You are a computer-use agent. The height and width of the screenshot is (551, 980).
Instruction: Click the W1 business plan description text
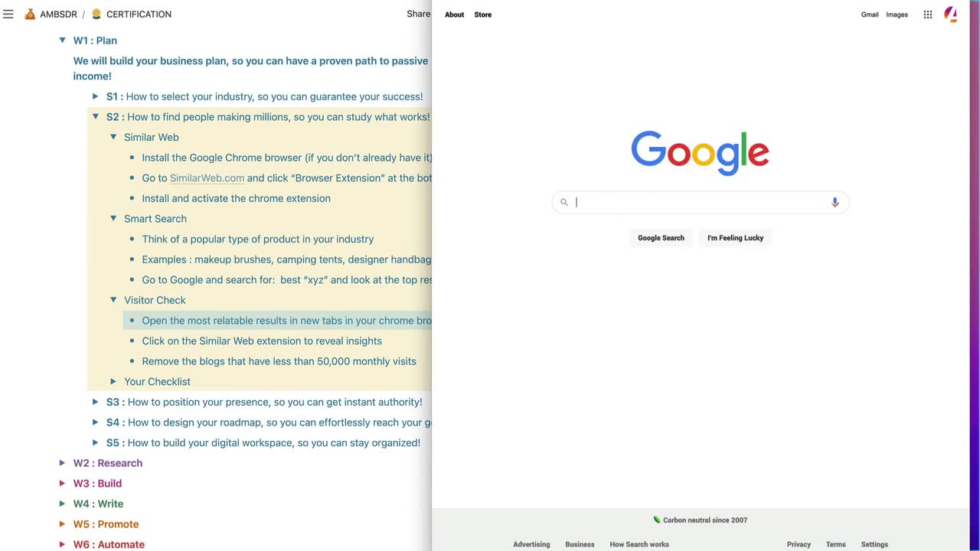pyautogui.click(x=251, y=68)
